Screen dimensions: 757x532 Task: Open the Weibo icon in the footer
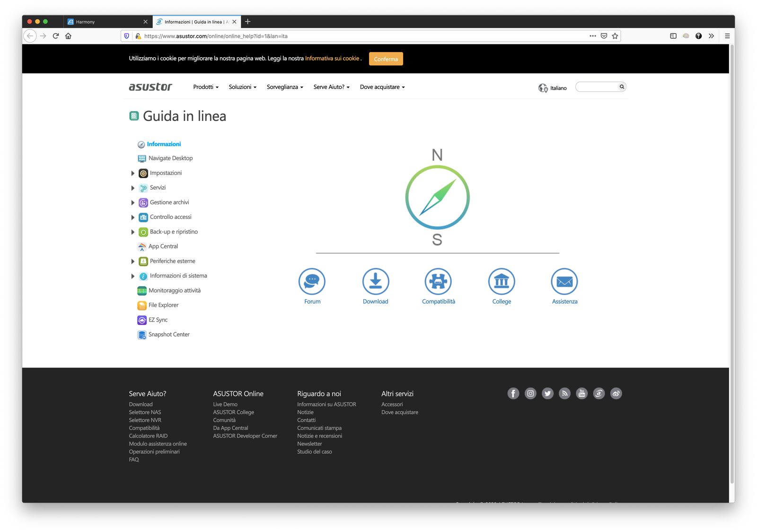pyautogui.click(x=616, y=393)
